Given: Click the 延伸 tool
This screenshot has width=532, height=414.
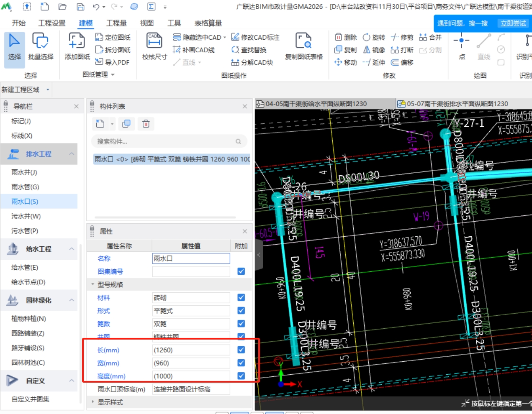Looking at the screenshot, I should pyautogui.click(x=374, y=62).
